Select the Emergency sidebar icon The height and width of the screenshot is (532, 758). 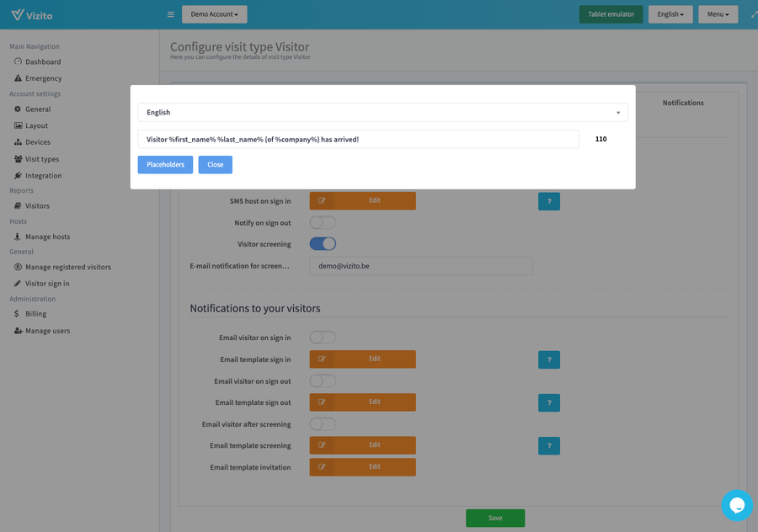pyautogui.click(x=19, y=77)
